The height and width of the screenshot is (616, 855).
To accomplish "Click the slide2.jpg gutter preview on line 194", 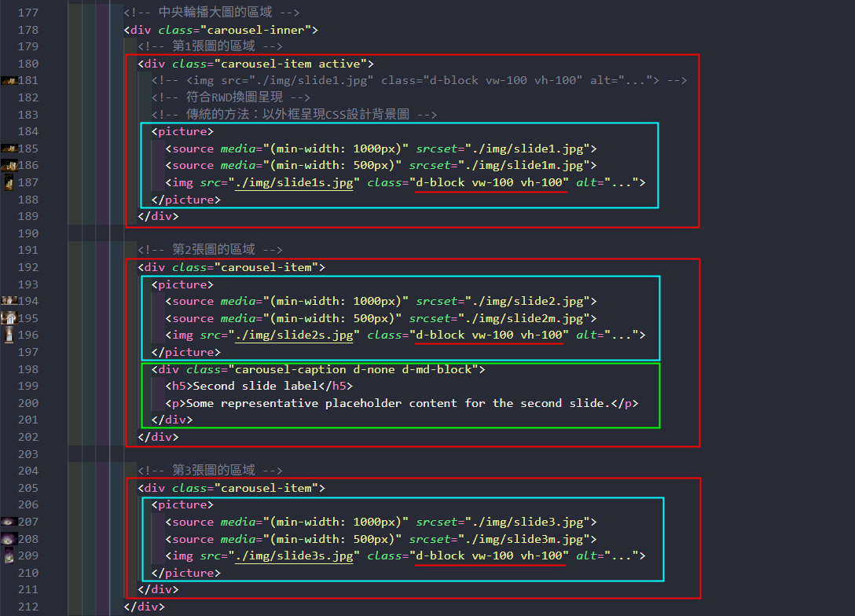I will click(9, 302).
